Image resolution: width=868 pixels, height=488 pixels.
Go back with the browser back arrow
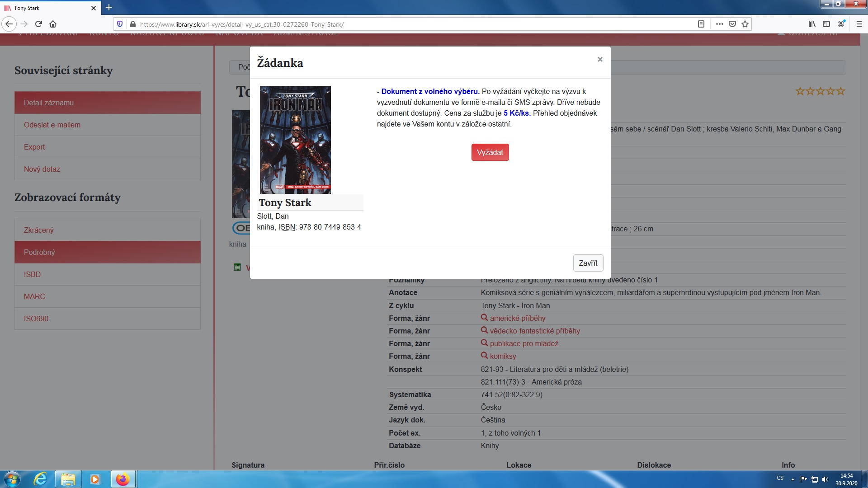point(9,24)
